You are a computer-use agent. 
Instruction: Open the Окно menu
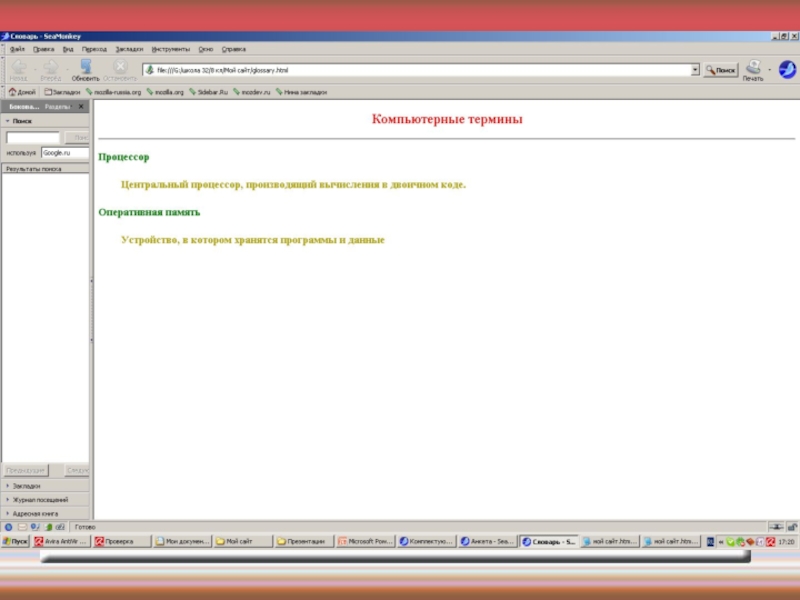[x=206, y=49]
